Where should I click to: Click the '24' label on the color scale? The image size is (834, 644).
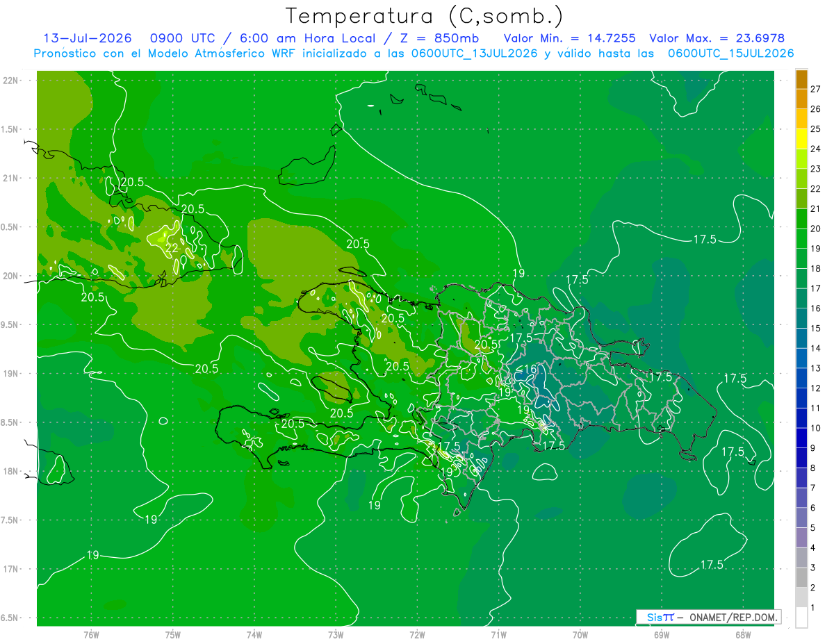point(816,149)
